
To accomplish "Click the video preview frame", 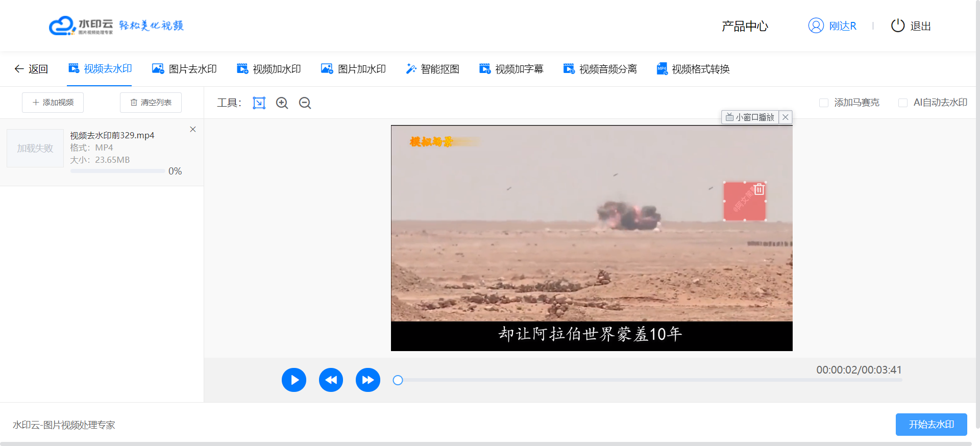I will (592, 238).
